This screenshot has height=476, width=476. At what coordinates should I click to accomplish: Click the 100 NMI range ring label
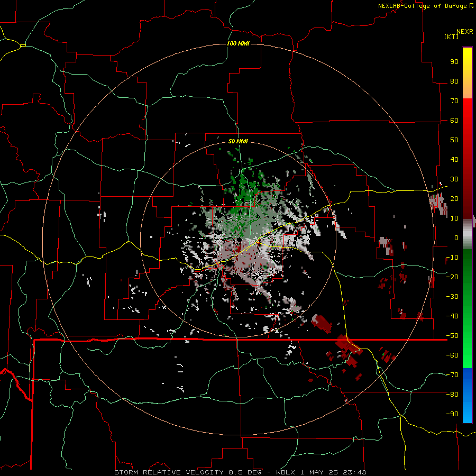[238, 43]
